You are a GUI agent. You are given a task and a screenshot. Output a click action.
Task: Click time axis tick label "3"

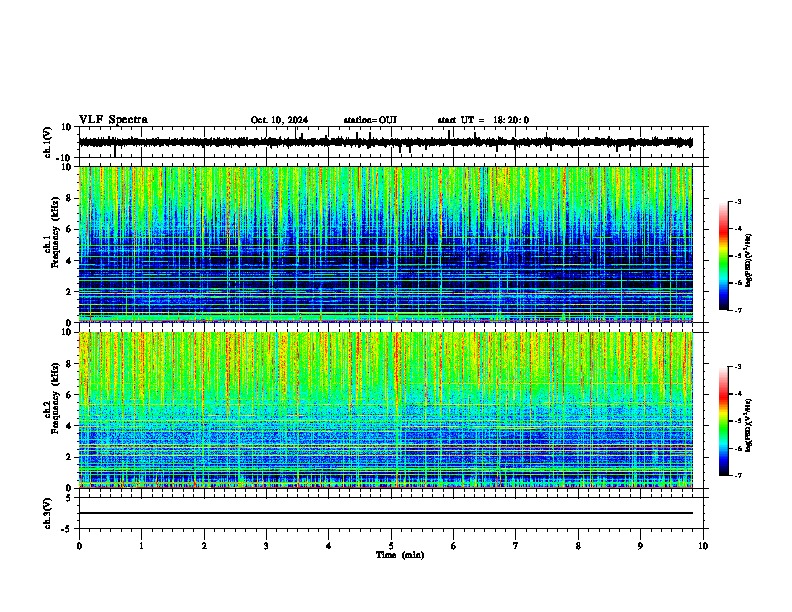coord(266,546)
